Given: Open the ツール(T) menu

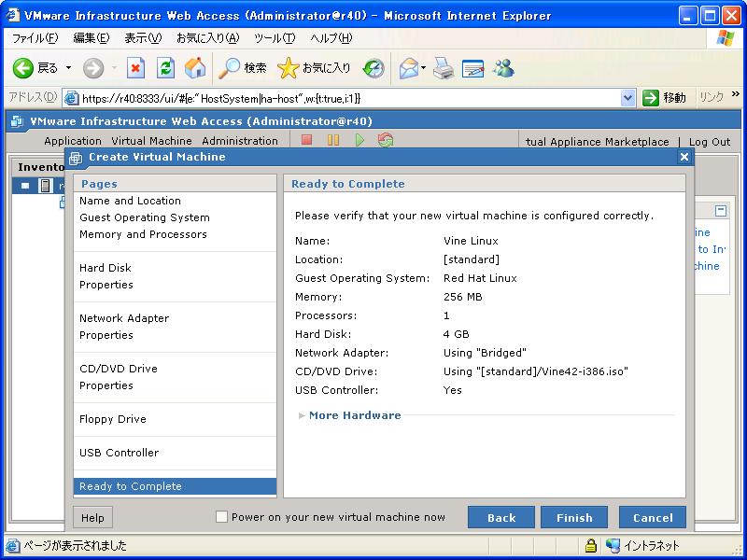Looking at the screenshot, I should [x=275, y=38].
